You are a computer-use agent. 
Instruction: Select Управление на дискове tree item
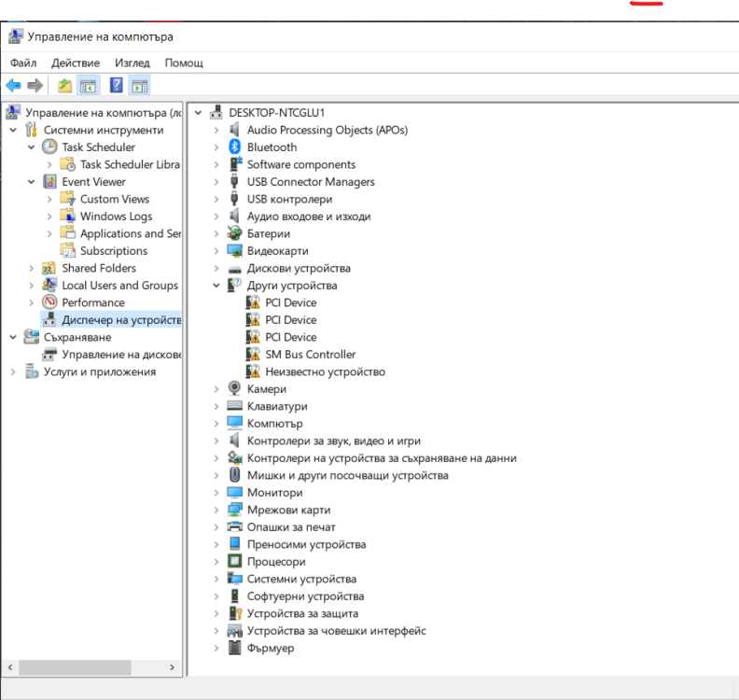click(121, 354)
